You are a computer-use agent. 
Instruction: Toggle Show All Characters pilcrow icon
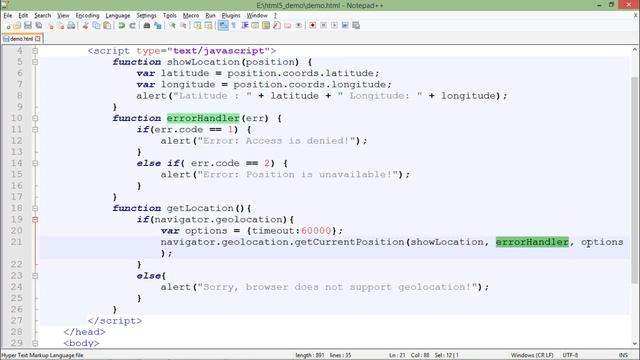tap(234, 26)
